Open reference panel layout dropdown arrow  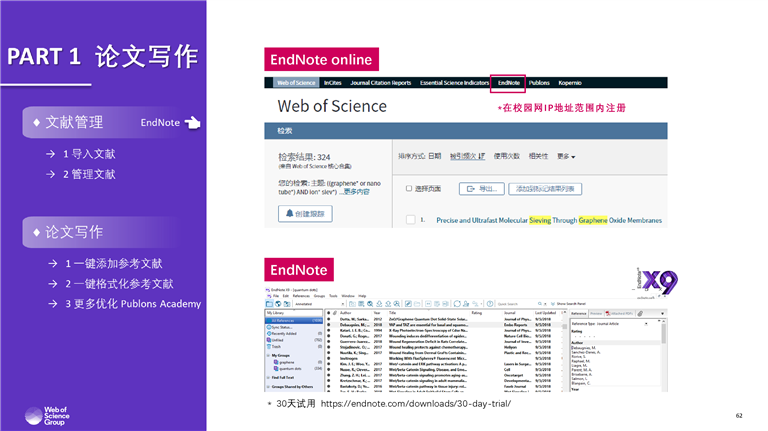pos(662,313)
